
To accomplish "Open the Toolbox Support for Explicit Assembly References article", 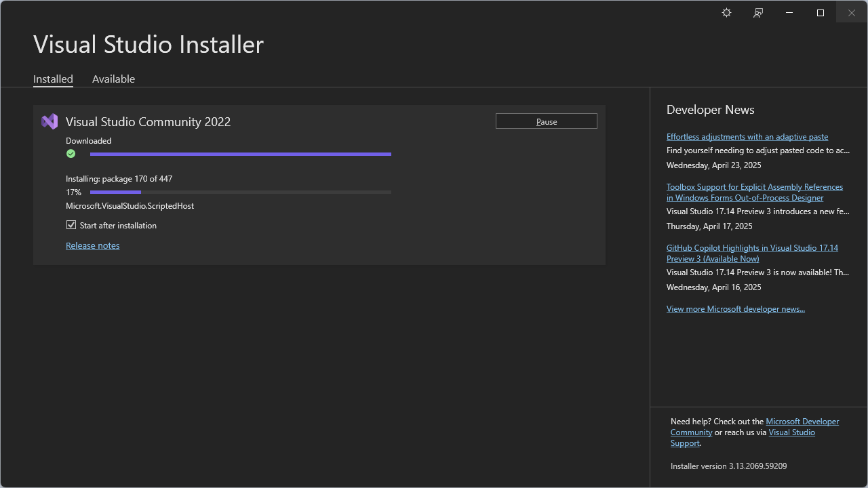I will [755, 192].
